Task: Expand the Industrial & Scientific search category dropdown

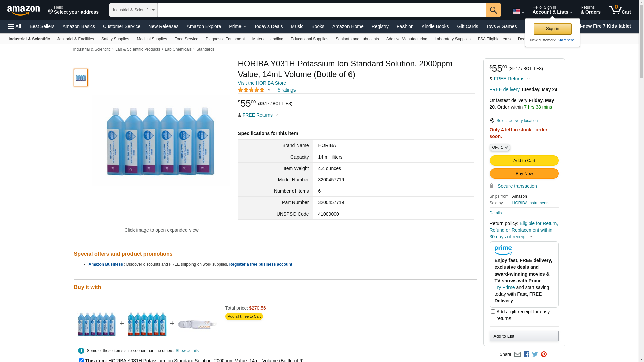Action: coord(133,10)
